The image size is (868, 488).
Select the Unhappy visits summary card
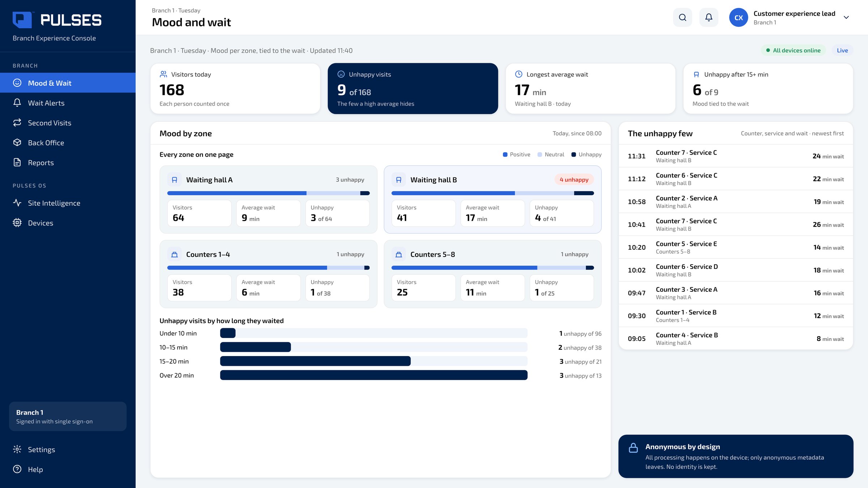(x=413, y=89)
